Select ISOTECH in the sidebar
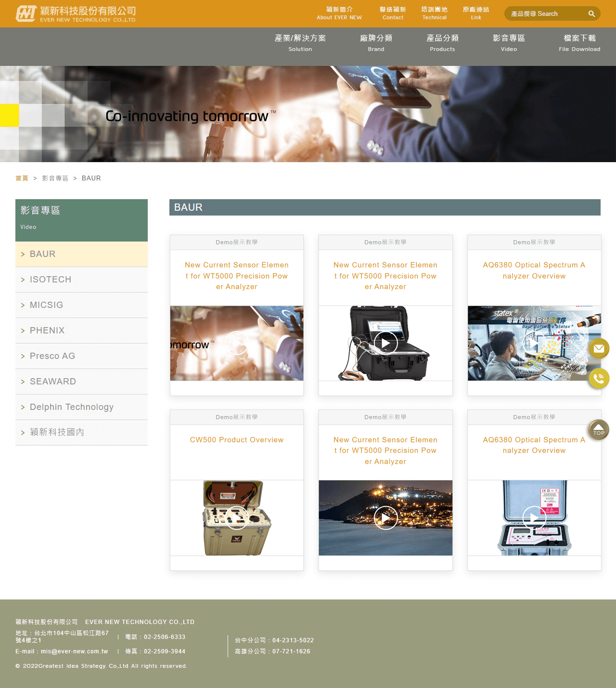 [81, 280]
